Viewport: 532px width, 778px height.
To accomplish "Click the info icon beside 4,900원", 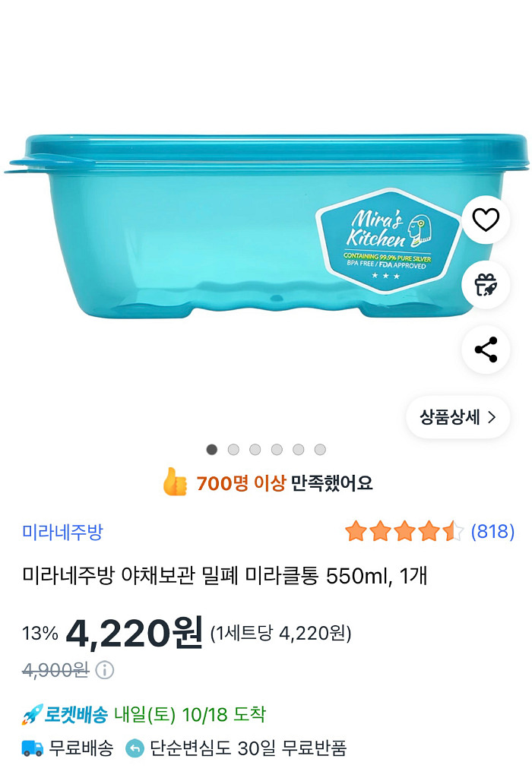I will (x=105, y=670).
